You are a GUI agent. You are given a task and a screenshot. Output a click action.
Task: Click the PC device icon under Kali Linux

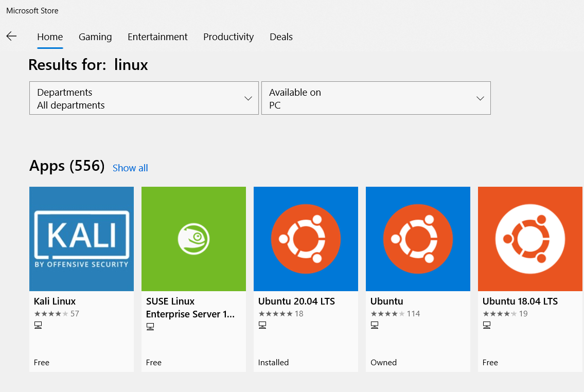pos(38,325)
